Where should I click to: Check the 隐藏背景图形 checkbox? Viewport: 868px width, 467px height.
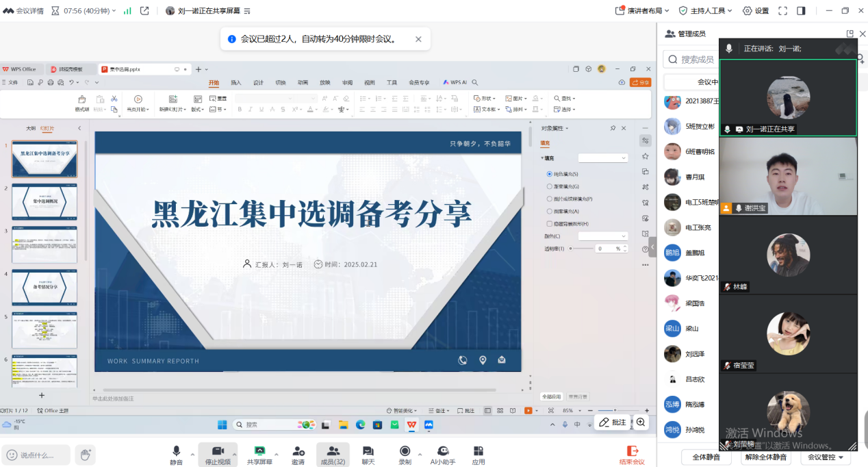click(x=550, y=224)
